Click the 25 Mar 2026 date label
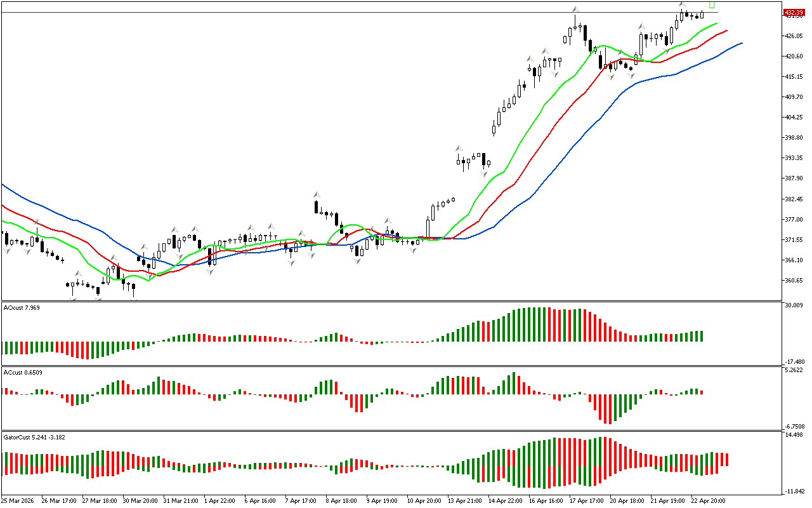 point(20,500)
